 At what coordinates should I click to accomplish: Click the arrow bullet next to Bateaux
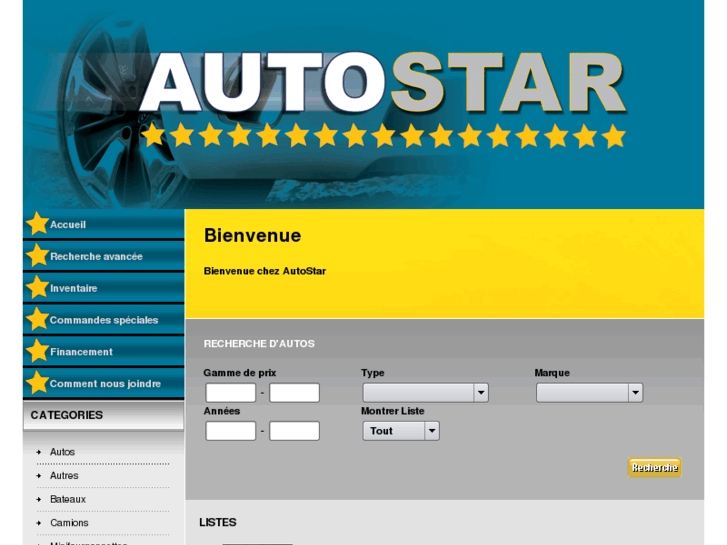coord(39,499)
